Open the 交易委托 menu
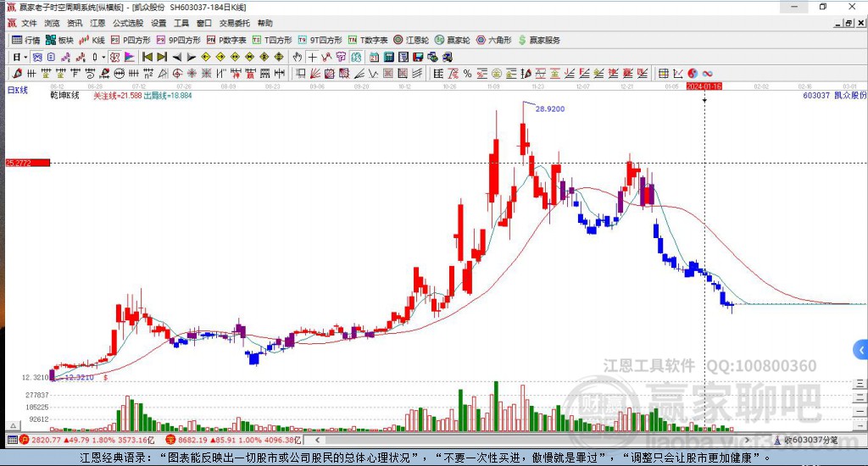Viewport: 868px width, 466px height. click(x=235, y=23)
